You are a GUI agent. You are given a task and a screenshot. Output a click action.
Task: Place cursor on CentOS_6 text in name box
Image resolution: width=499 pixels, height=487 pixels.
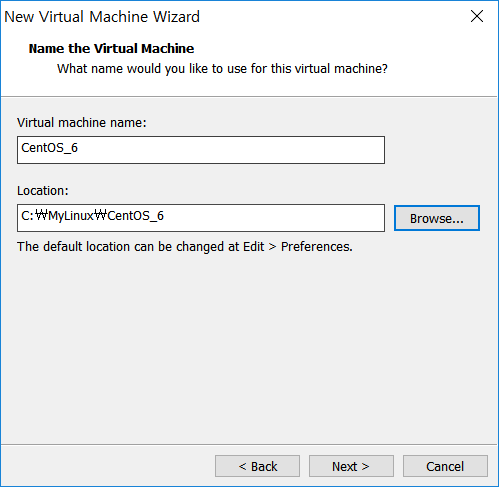click(x=49, y=148)
